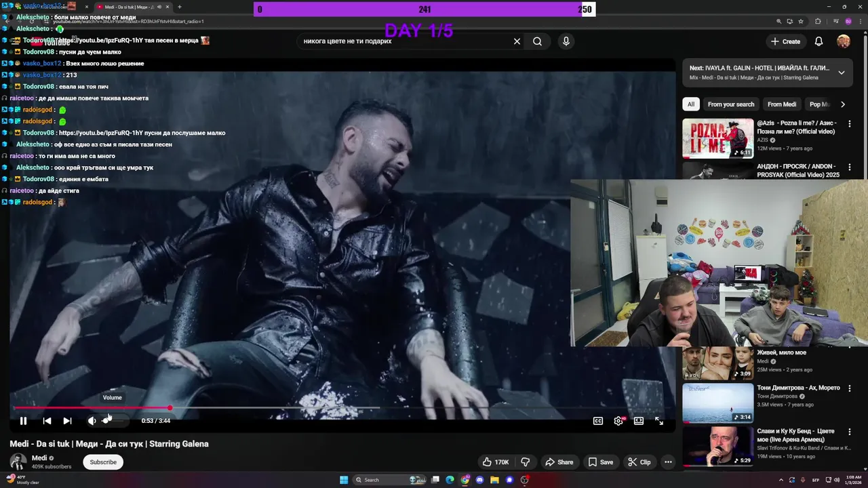Open the video player settings gear
Image resolution: width=868 pixels, height=488 pixels.
coord(618,421)
